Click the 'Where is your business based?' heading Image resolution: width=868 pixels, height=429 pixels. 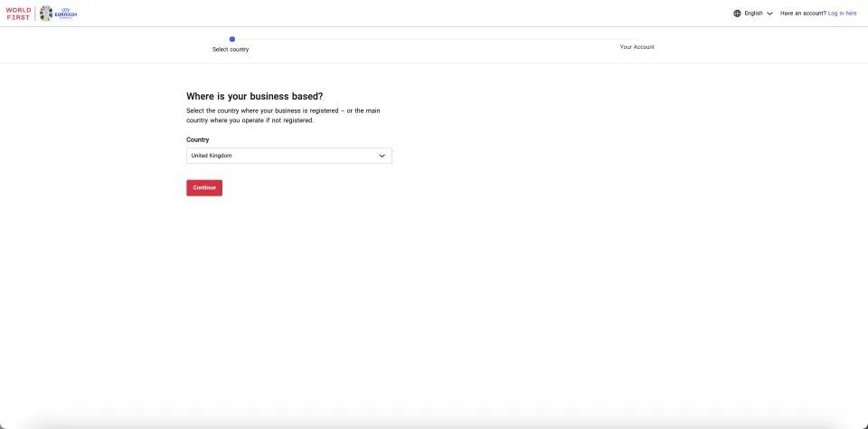(x=255, y=96)
